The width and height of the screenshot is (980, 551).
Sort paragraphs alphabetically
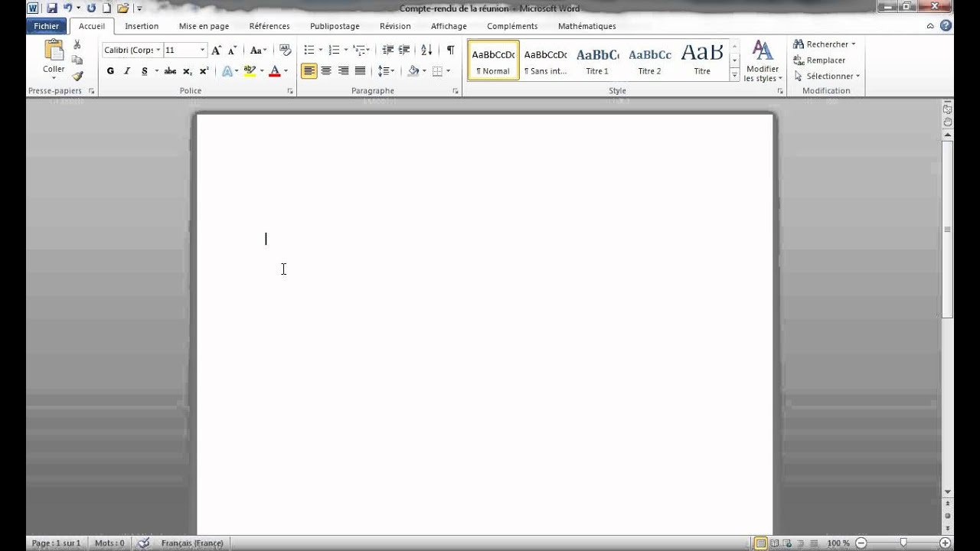click(x=426, y=50)
